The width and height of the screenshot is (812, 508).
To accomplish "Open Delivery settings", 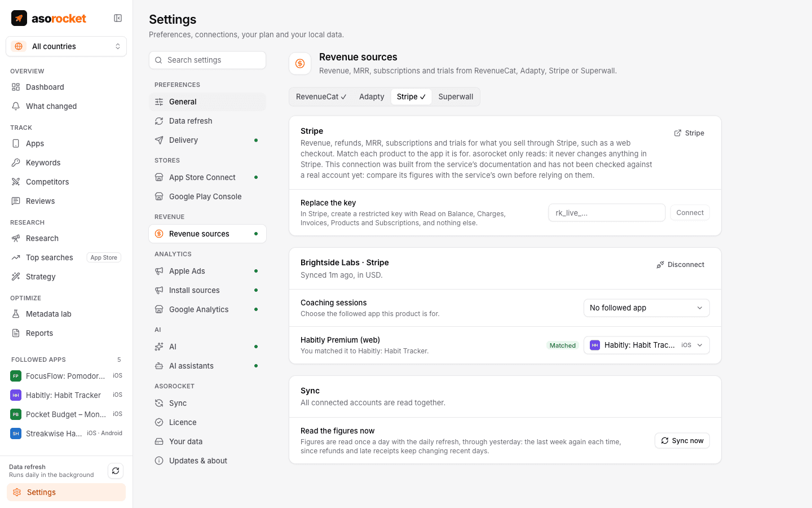I will (208, 140).
